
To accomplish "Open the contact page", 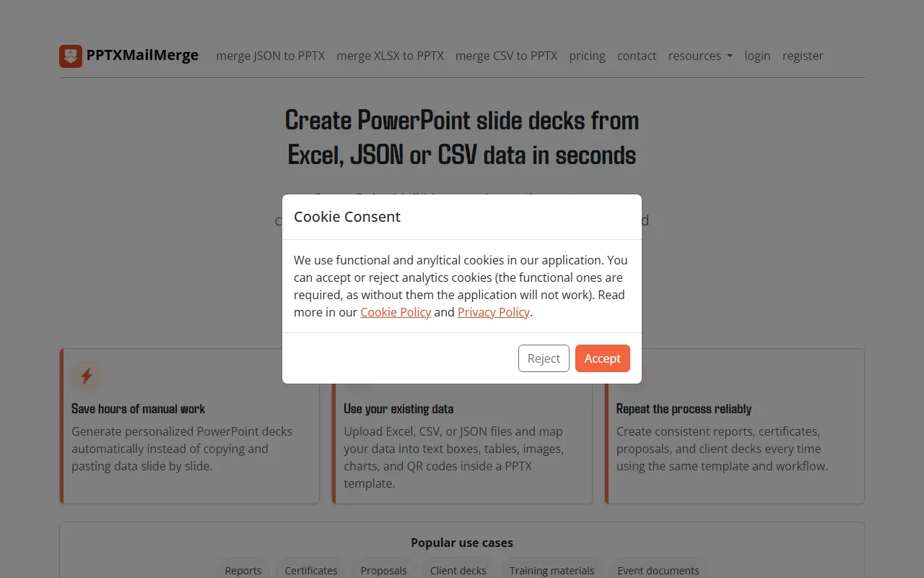I will (637, 56).
